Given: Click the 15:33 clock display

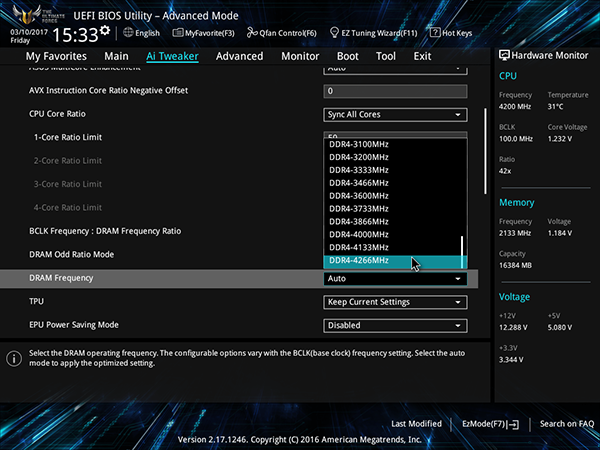Looking at the screenshot, I should coord(75,35).
